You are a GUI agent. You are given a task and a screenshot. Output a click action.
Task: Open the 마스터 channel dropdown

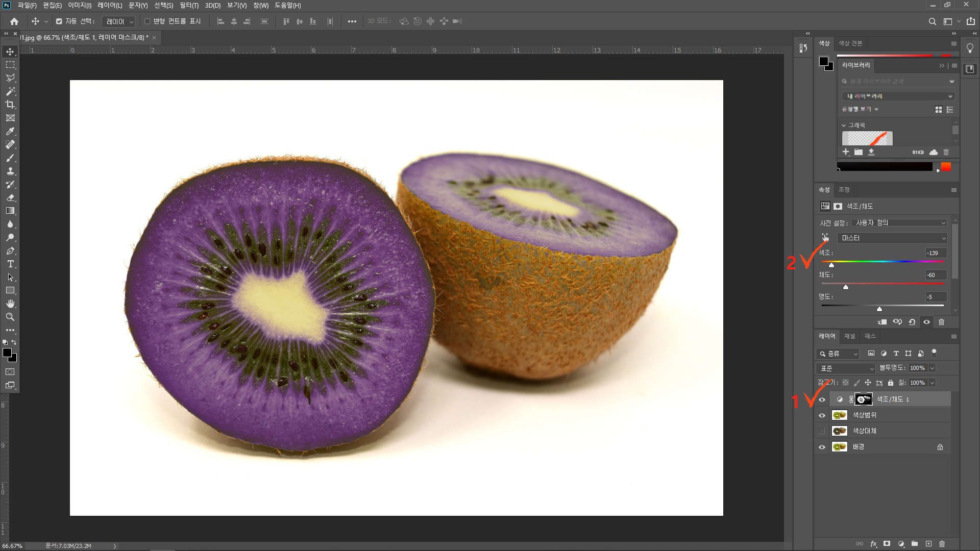892,238
